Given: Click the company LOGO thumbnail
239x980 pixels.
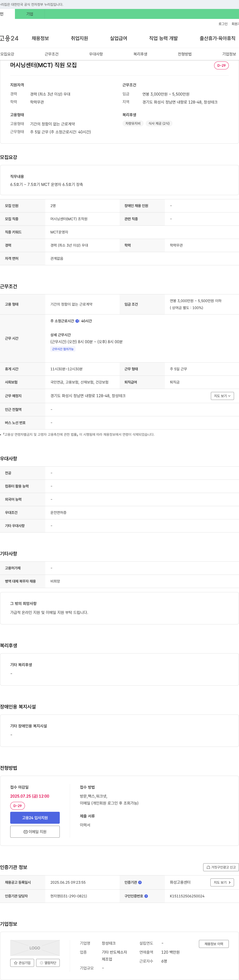Looking at the screenshot, I should [x=35, y=948].
